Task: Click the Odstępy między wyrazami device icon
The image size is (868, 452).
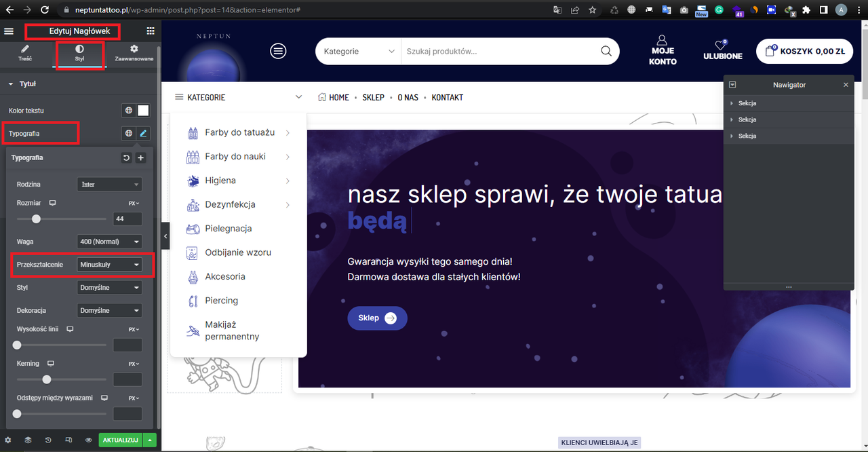Action: 104,398
